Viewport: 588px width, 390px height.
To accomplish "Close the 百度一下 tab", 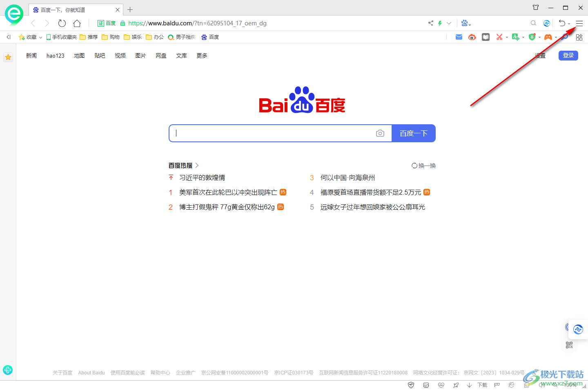I will [x=118, y=9].
